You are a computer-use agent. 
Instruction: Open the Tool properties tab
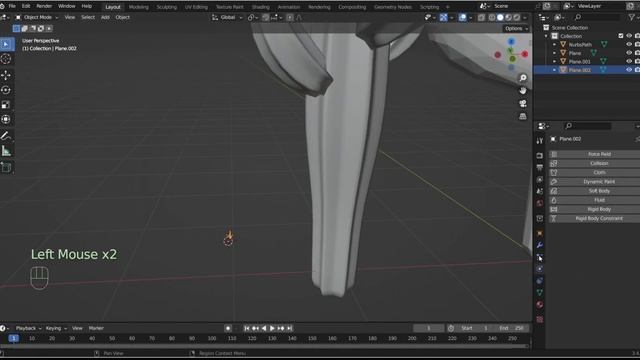point(540,141)
